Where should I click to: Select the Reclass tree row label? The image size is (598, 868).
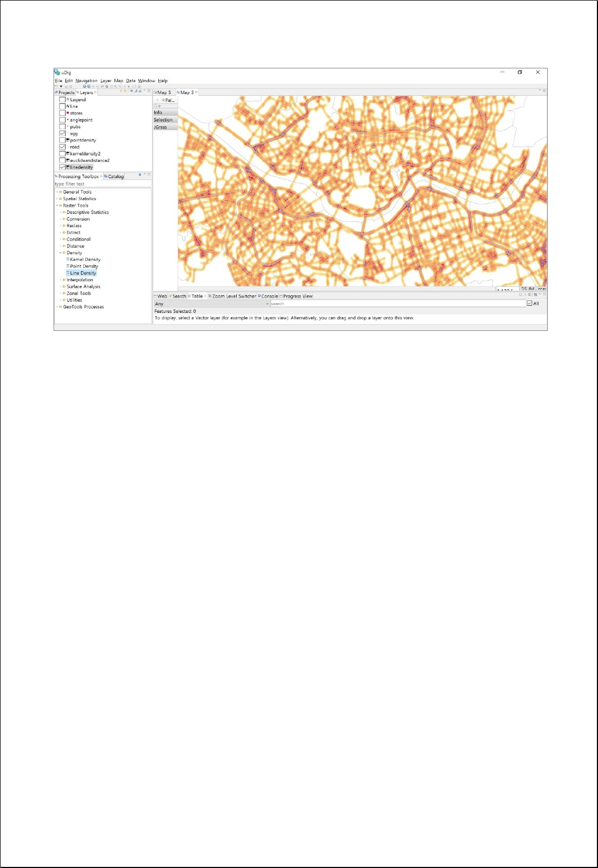(74, 226)
